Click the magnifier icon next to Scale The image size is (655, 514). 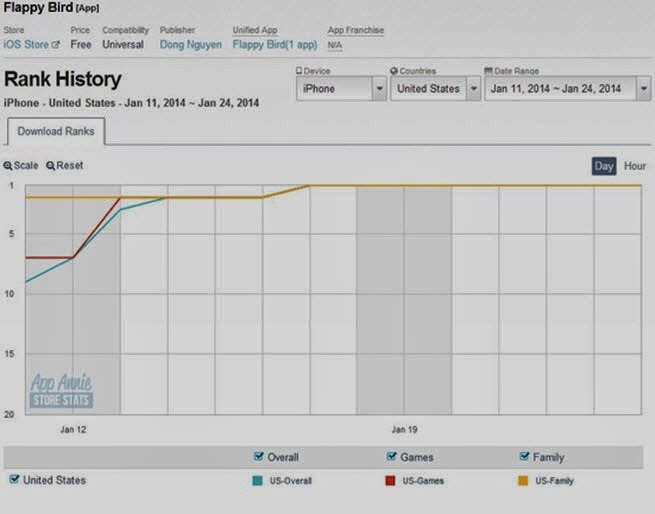[8, 166]
